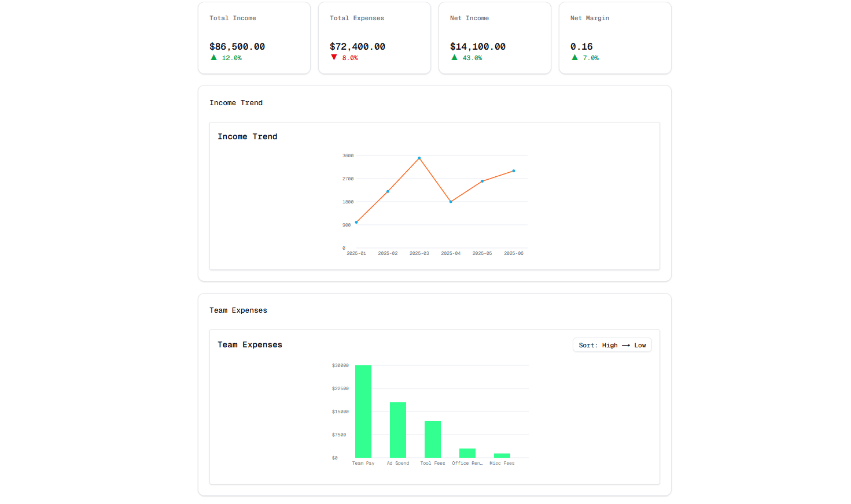This screenshot has height=504, width=851.
Task: Select the Ad Spend bar
Action: (x=398, y=430)
